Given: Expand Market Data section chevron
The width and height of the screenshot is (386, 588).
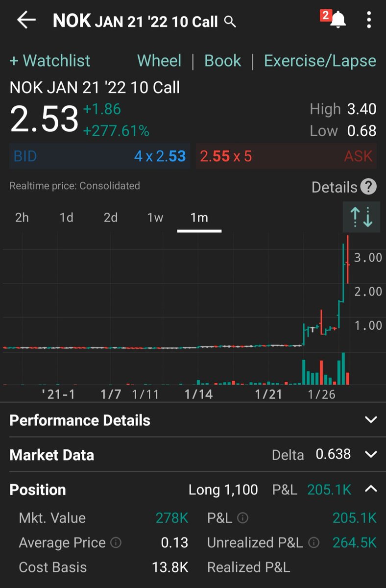Looking at the screenshot, I should [x=371, y=454].
